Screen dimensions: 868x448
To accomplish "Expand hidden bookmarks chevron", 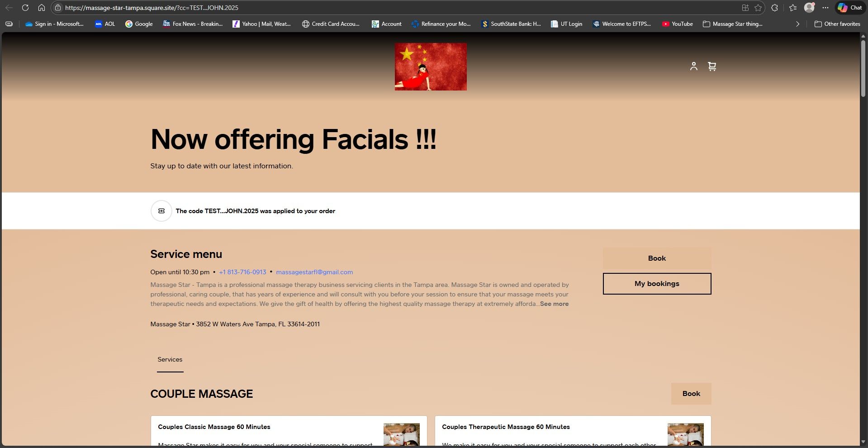I will coord(797,24).
